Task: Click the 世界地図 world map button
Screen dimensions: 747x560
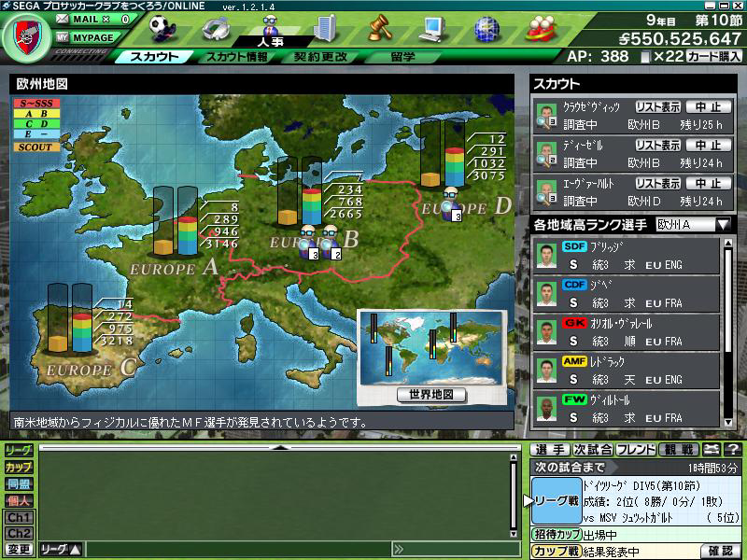Action: (x=431, y=394)
